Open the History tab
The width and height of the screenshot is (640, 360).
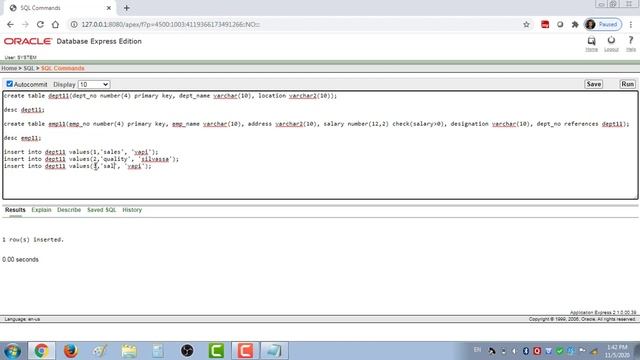[132, 210]
